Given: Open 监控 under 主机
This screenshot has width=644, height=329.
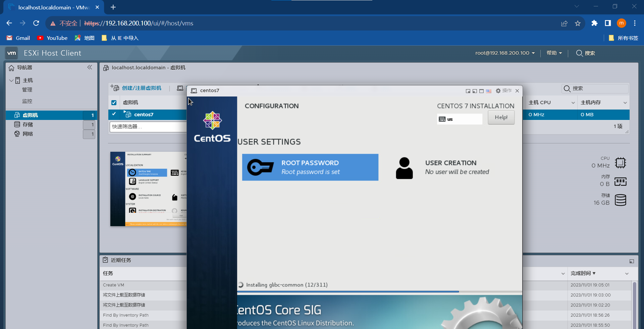Looking at the screenshot, I should (27, 101).
